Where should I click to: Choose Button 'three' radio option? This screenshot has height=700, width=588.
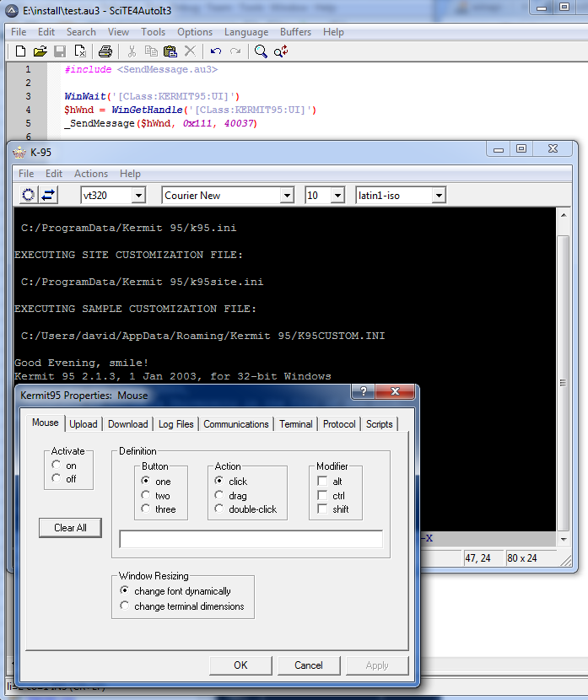tap(146, 509)
